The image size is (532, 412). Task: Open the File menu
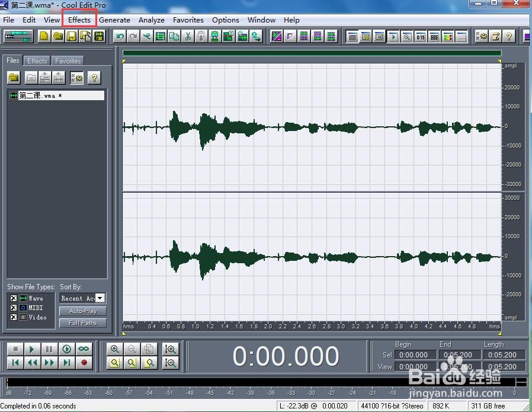point(8,20)
